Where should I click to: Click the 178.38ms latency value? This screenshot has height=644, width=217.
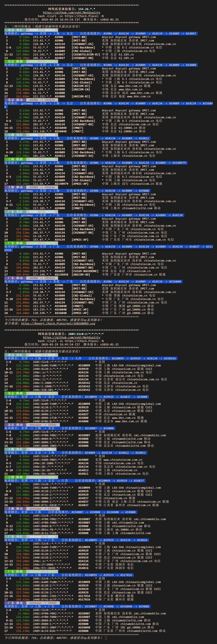pyautogui.click(x=23, y=93)
